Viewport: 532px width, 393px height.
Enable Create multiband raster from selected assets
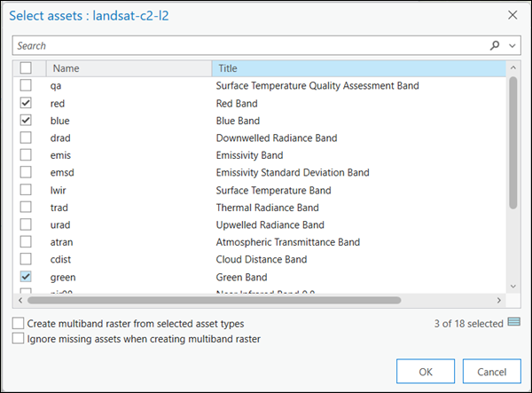point(19,324)
